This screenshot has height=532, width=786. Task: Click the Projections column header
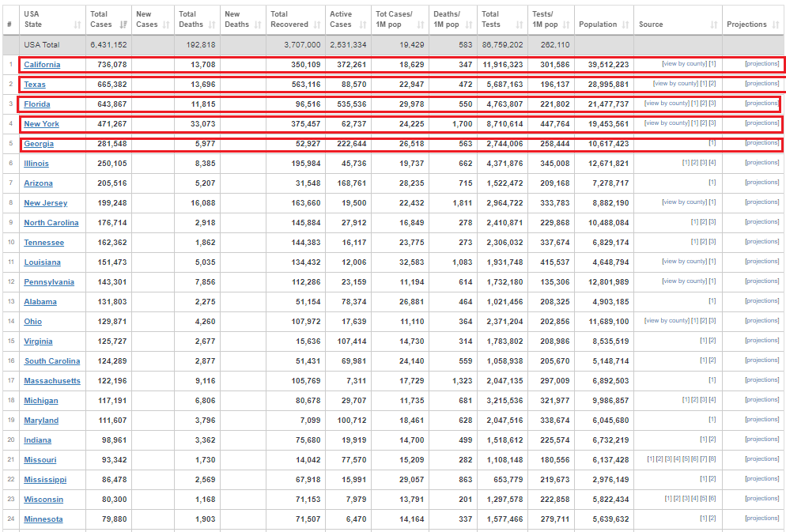click(x=746, y=25)
